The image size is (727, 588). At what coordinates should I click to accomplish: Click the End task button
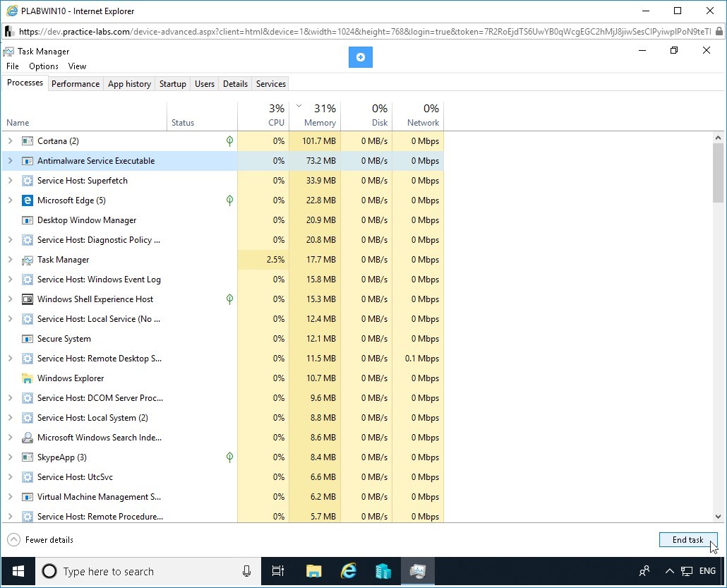(x=688, y=540)
